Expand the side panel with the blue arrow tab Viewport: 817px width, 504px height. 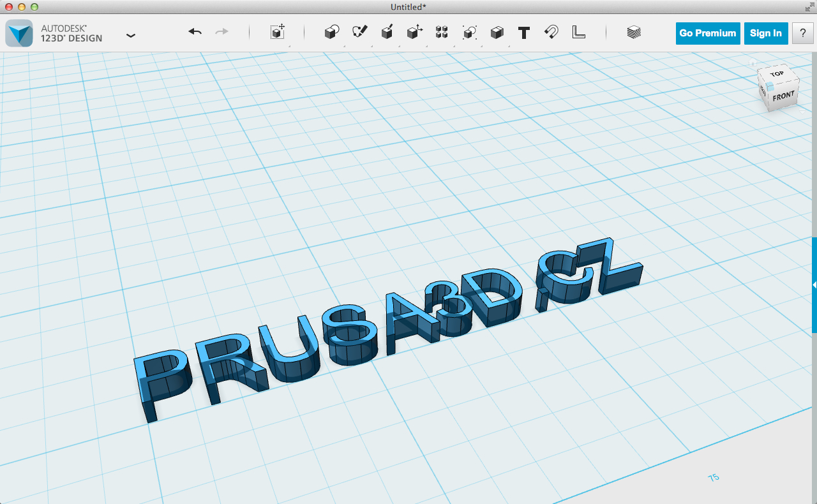(814, 285)
